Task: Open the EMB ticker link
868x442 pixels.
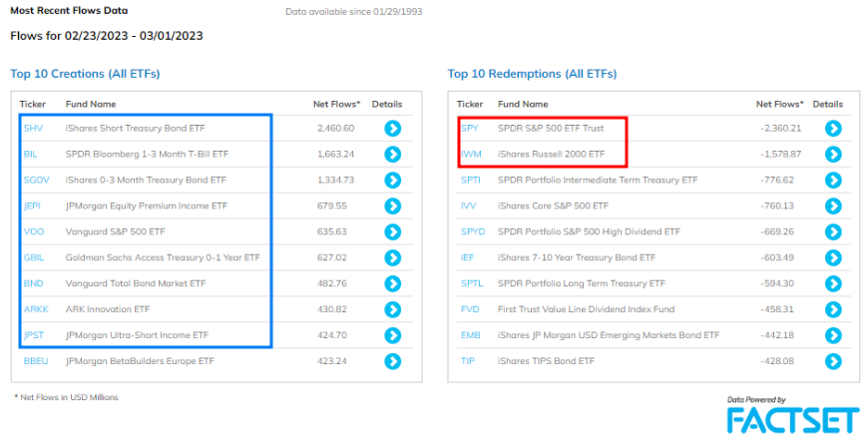Action: tap(471, 335)
